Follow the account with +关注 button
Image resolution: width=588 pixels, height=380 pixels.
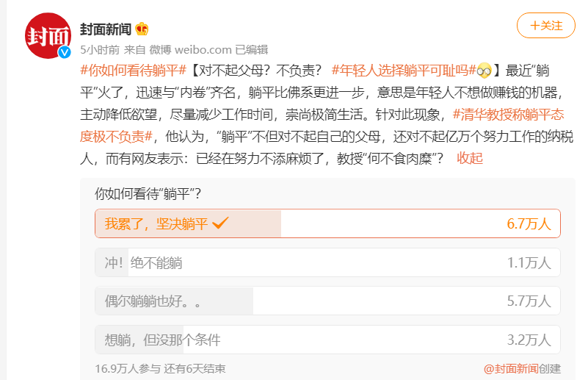tap(546, 26)
